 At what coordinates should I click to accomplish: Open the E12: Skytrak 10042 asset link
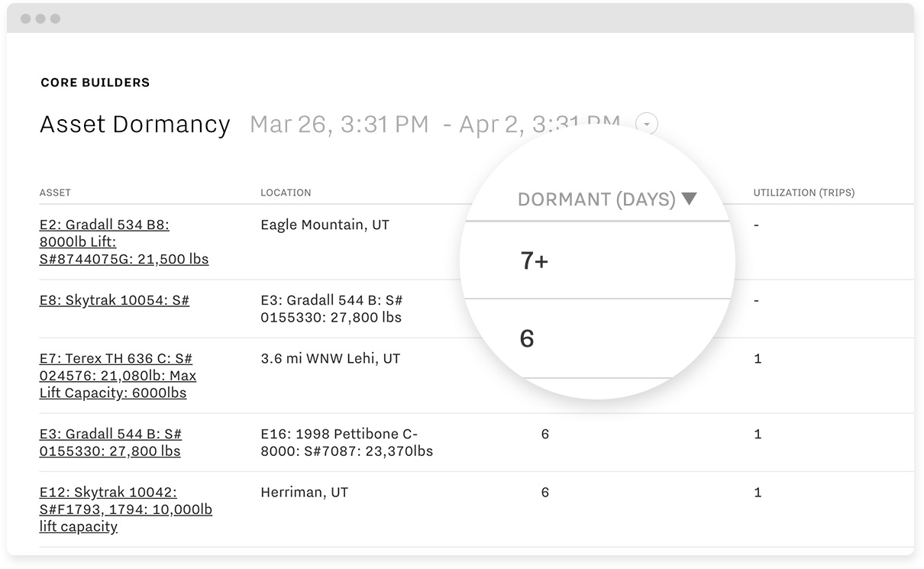tap(126, 508)
